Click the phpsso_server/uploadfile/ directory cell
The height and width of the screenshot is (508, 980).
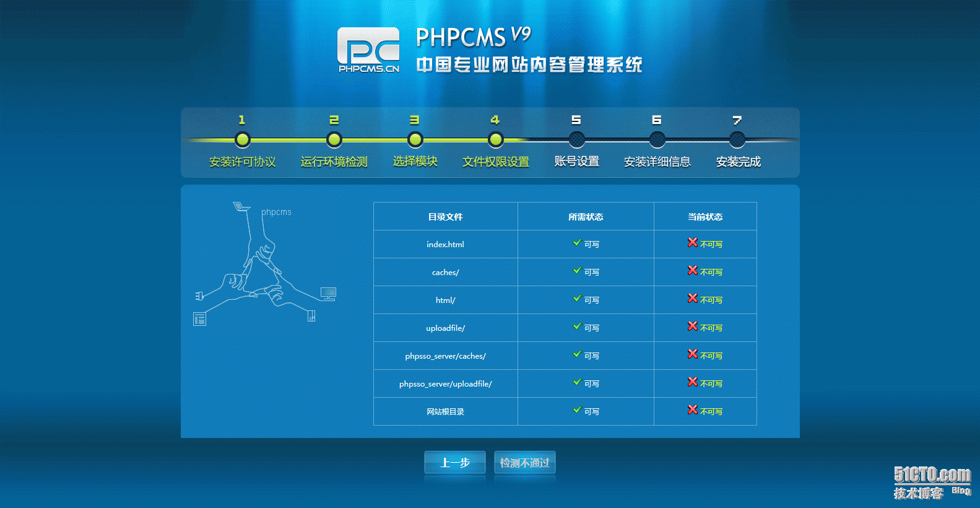(446, 384)
